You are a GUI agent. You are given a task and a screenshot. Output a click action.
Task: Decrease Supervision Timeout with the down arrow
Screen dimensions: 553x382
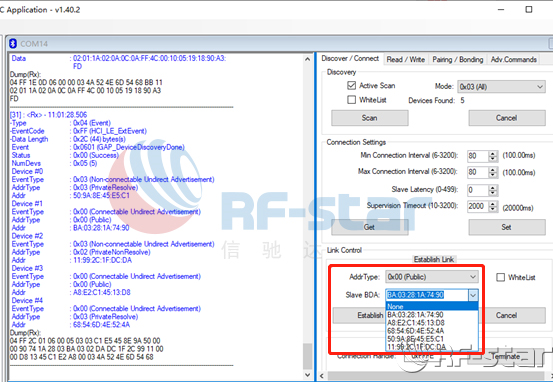point(493,209)
